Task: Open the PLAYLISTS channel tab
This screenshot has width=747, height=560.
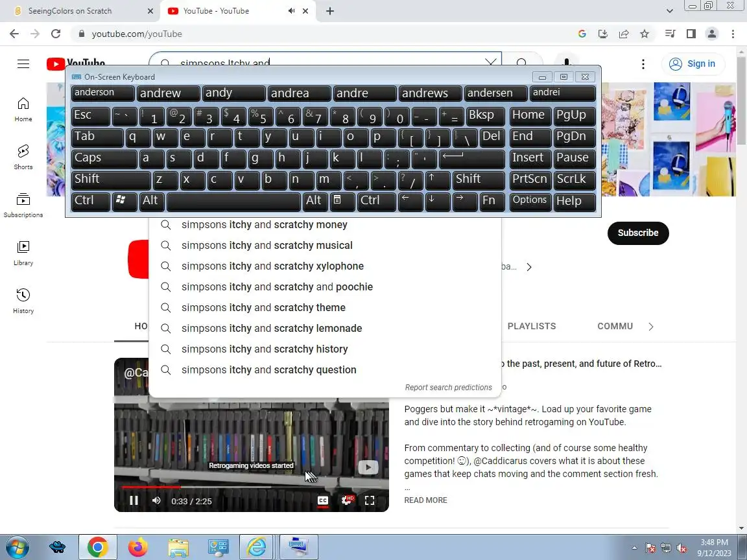Action: tap(532, 326)
